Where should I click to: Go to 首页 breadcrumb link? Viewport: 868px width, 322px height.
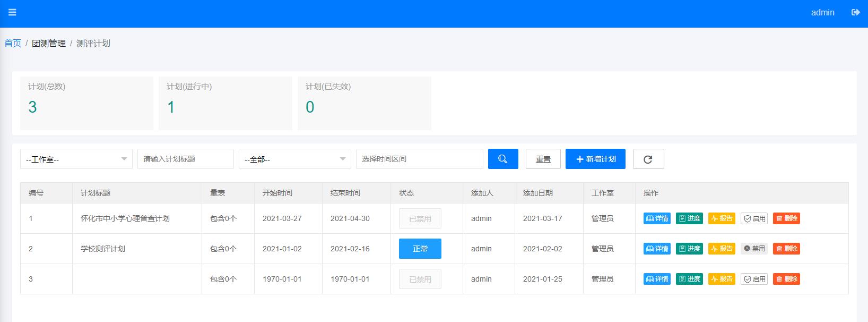[13, 43]
